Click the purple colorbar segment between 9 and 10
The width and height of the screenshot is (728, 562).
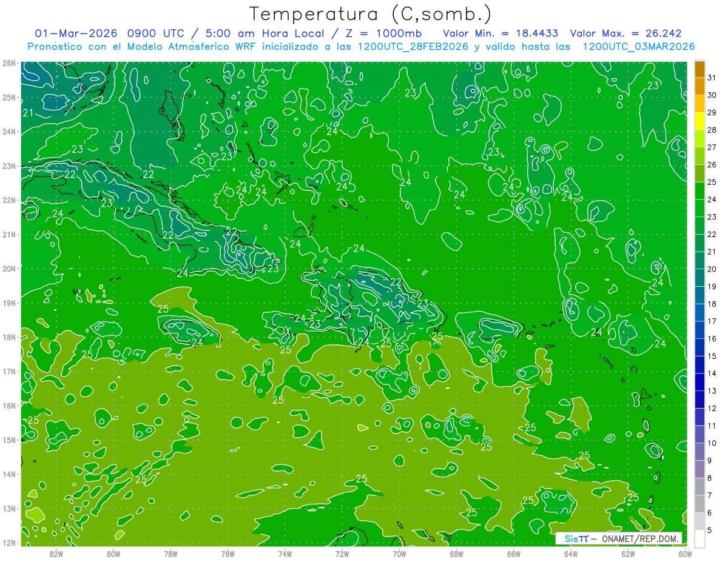coord(699,452)
